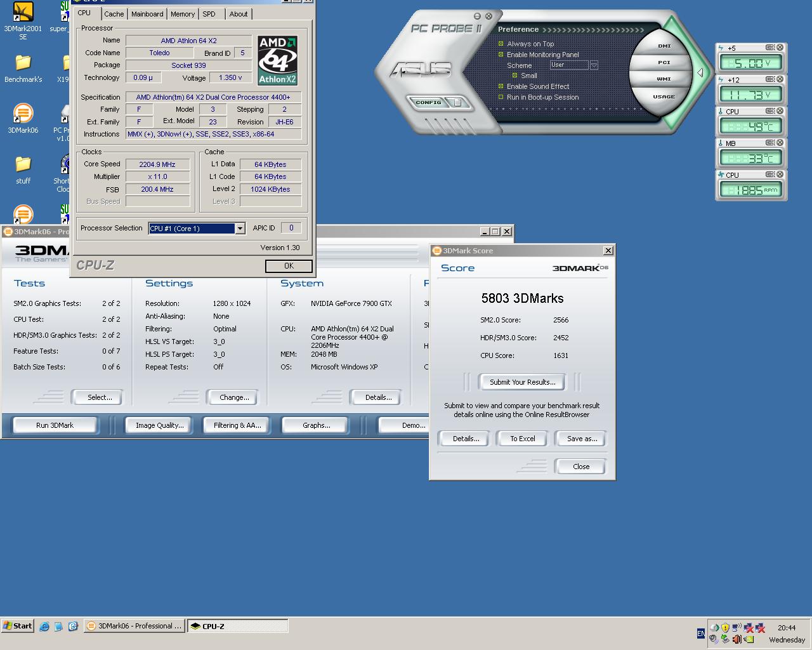Open the Scheme dropdown arrow in PC Probe II
Screen dimensions: 812x650
coord(594,65)
